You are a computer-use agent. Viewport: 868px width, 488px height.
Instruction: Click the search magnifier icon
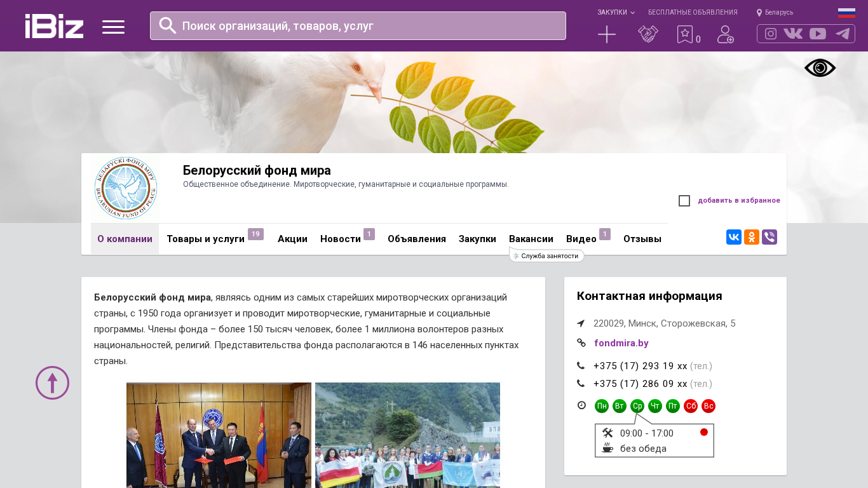click(x=168, y=25)
